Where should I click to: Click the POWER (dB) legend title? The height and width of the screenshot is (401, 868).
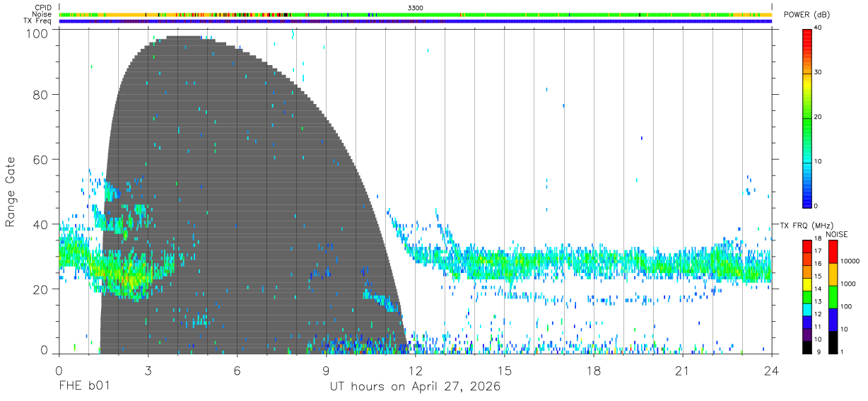806,15
